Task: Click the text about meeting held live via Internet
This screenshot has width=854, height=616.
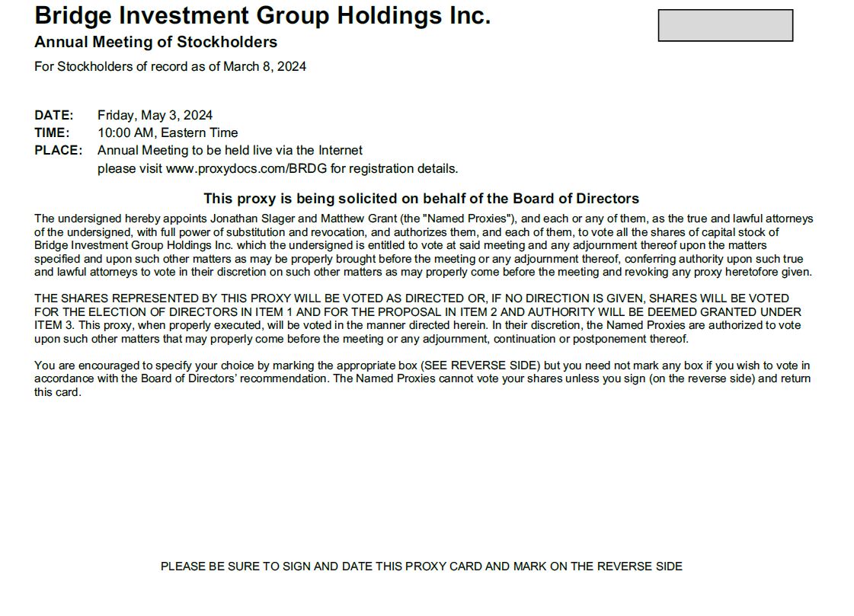Action: click(x=229, y=150)
